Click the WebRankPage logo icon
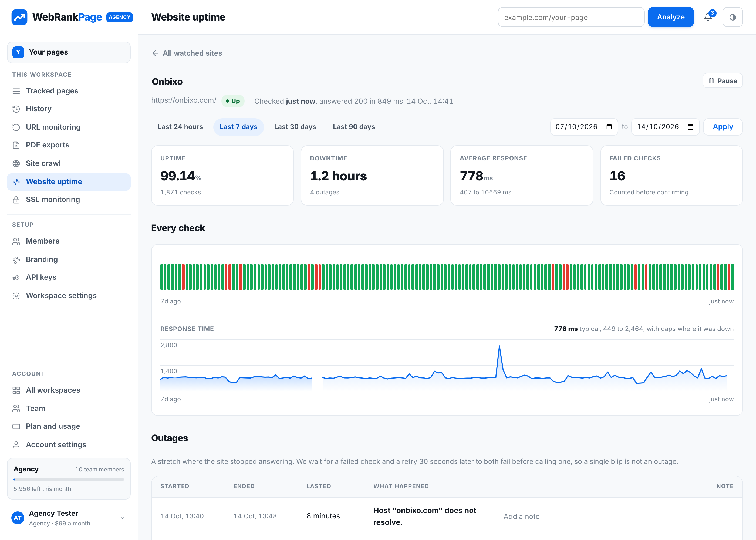The image size is (756, 540). click(19, 17)
